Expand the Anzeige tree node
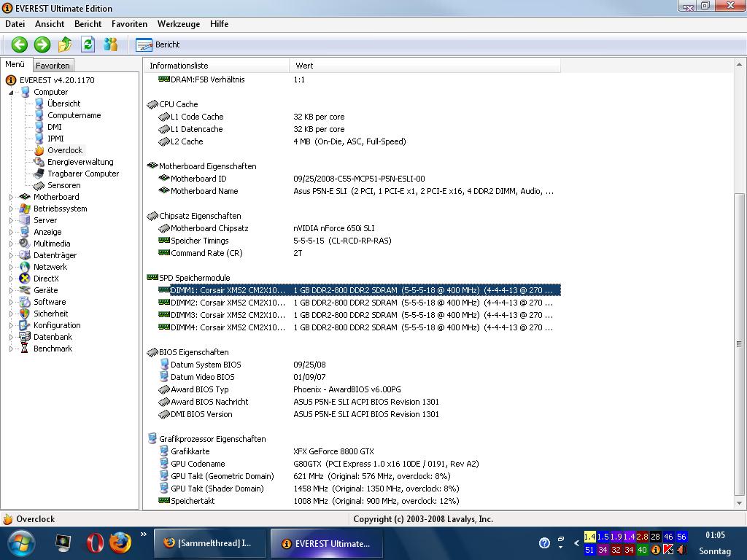 coord(11,232)
